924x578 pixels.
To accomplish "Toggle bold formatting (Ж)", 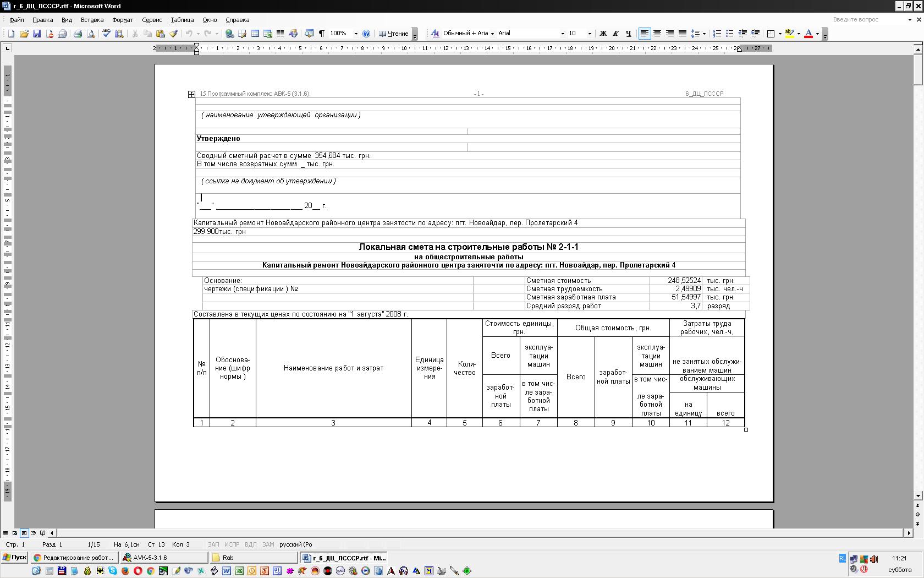I will click(x=603, y=34).
